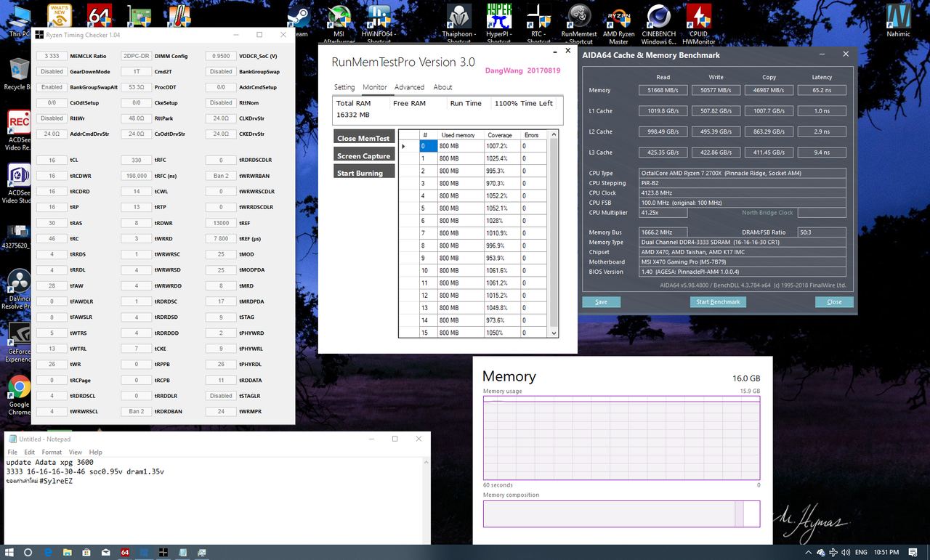Image resolution: width=930 pixels, height=560 pixels.
Task: Select the thermometer desktop icon
Action: tap(179, 16)
